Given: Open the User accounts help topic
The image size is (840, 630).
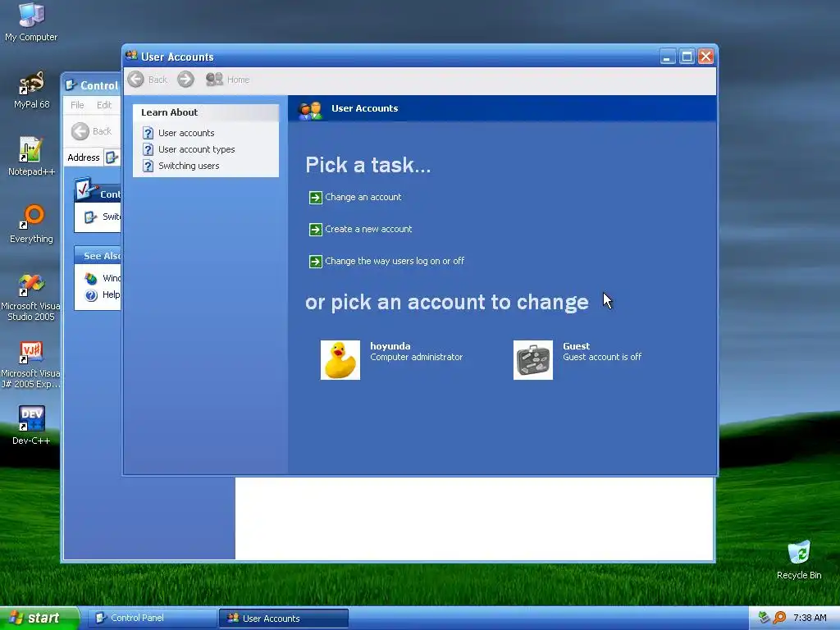Looking at the screenshot, I should [x=186, y=133].
